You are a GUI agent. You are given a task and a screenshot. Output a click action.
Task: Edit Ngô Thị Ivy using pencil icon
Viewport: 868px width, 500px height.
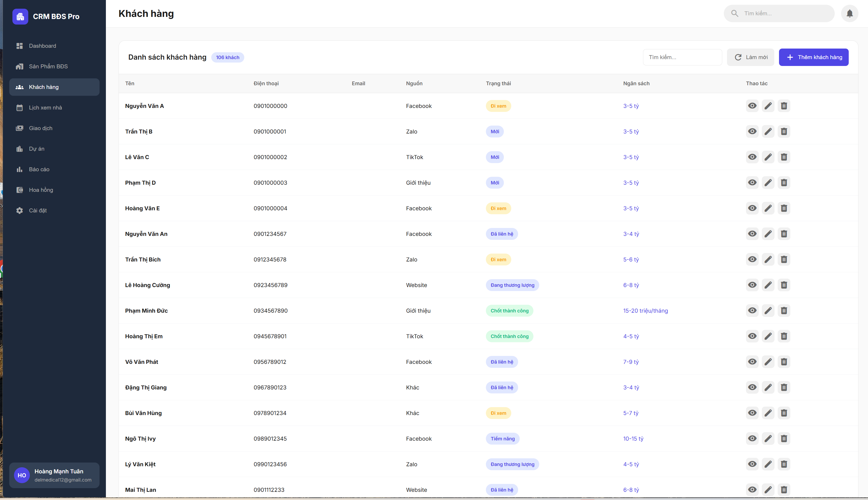[x=768, y=439]
